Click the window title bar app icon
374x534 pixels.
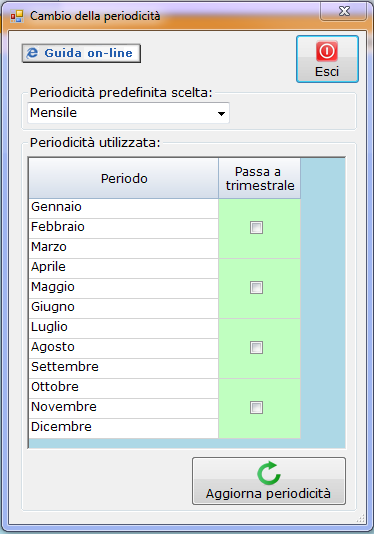tap(16, 16)
